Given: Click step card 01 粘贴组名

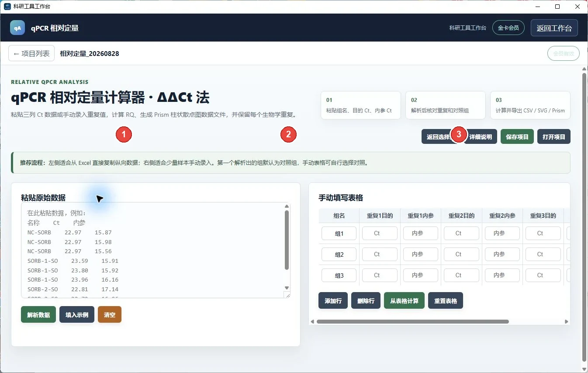Looking at the screenshot, I should click(361, 105).
